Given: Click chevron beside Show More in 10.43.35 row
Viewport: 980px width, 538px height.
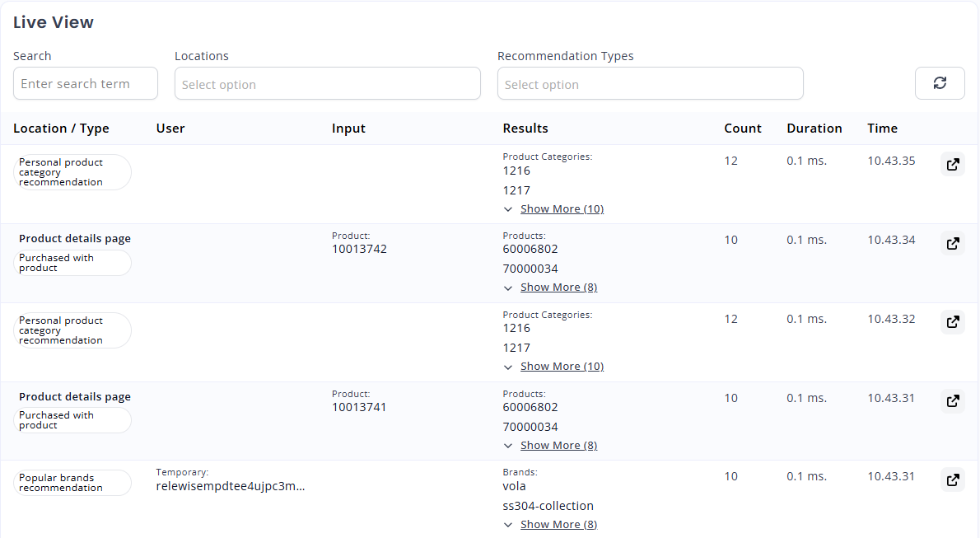Looking at the screenshot, I should pyautogui.click(x=508, y=209).
